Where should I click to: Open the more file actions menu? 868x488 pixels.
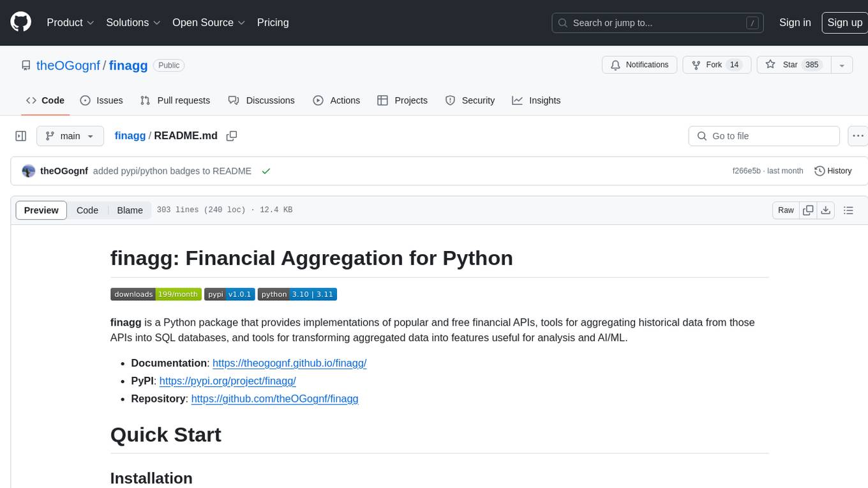858,136
